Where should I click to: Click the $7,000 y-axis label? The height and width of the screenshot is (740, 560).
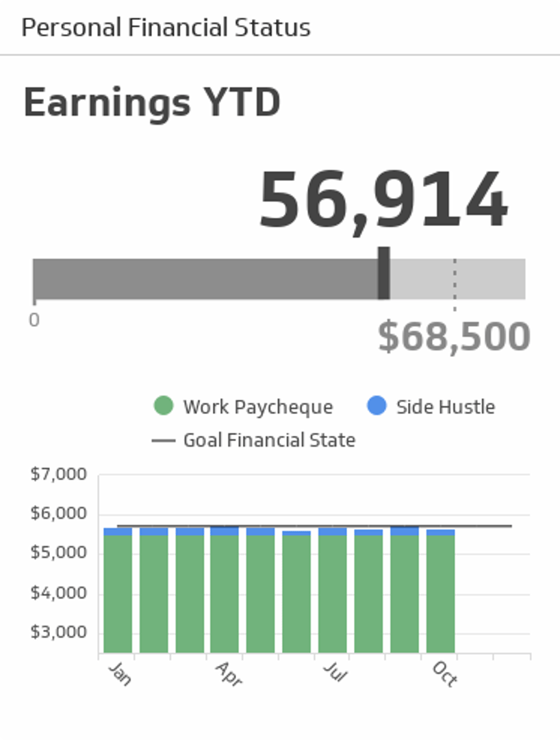pos(59,474)
